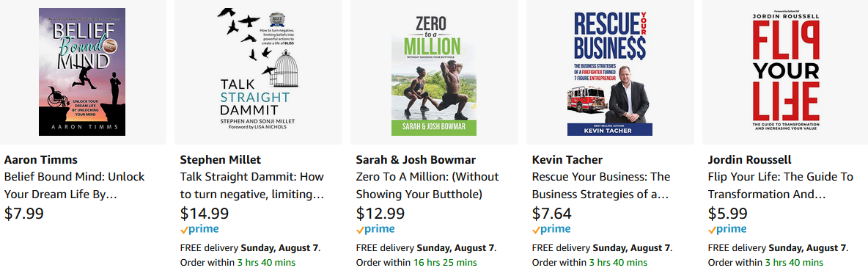The image size is (868, 276).
Task: Click the Prime logo under the $14.99 price
Action: click(x=199, y=230)
